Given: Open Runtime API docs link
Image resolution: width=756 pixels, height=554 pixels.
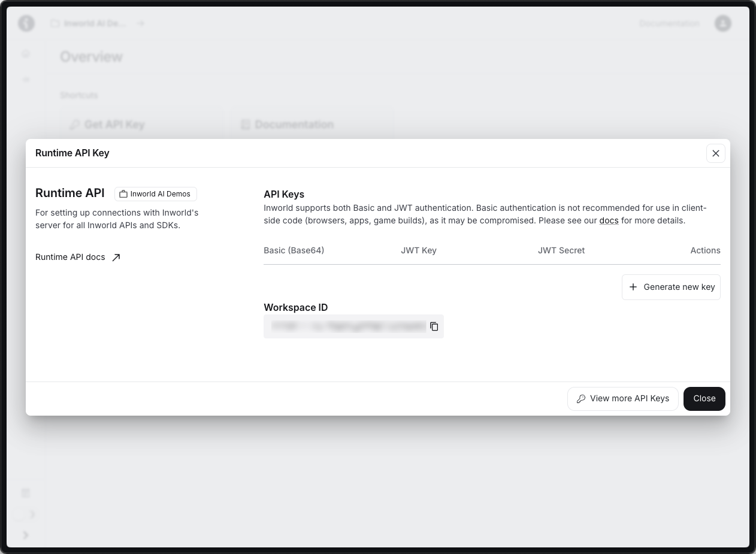Looking at the screenshot, I should [78, 257].
